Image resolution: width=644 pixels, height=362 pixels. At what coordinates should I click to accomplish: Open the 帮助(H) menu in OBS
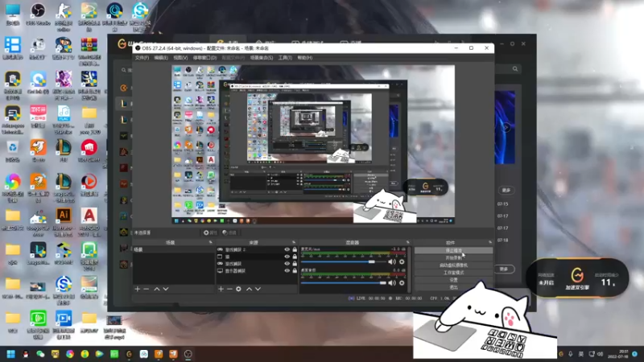point(305,58)
